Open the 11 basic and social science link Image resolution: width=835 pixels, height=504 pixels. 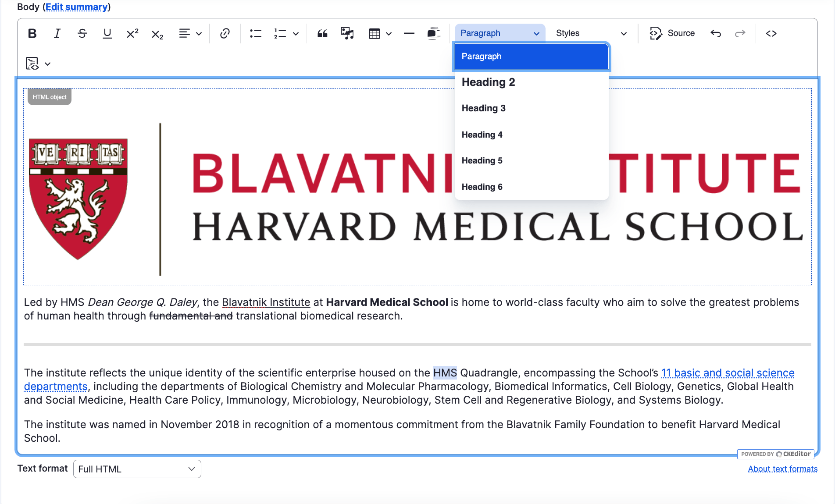728,373
